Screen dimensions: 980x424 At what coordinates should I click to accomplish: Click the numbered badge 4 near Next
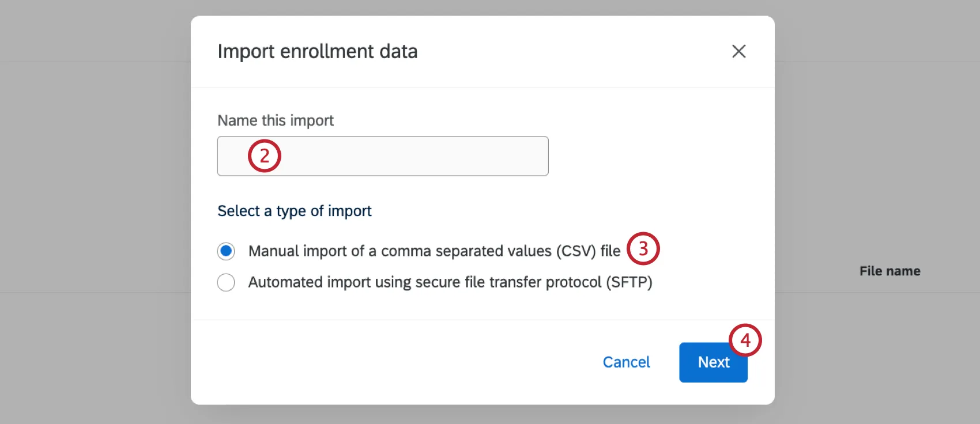pos(746,340)
